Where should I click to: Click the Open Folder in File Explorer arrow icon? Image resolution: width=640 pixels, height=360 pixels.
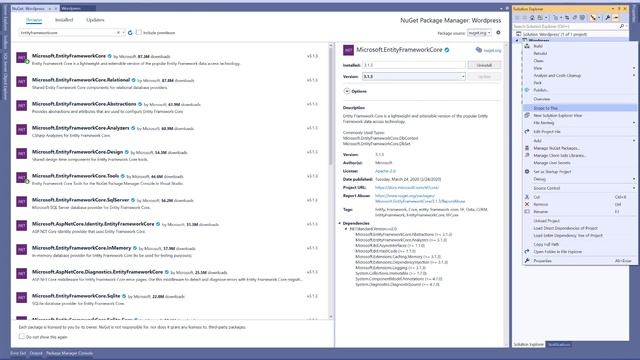(527, 251)
